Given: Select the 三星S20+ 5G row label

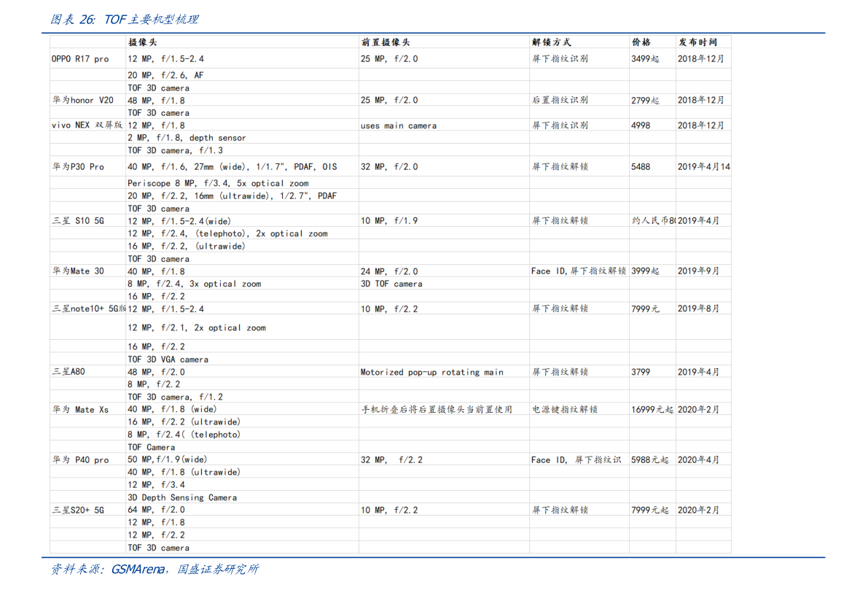Looking at the screenshot, I should (x=78, y=510).
